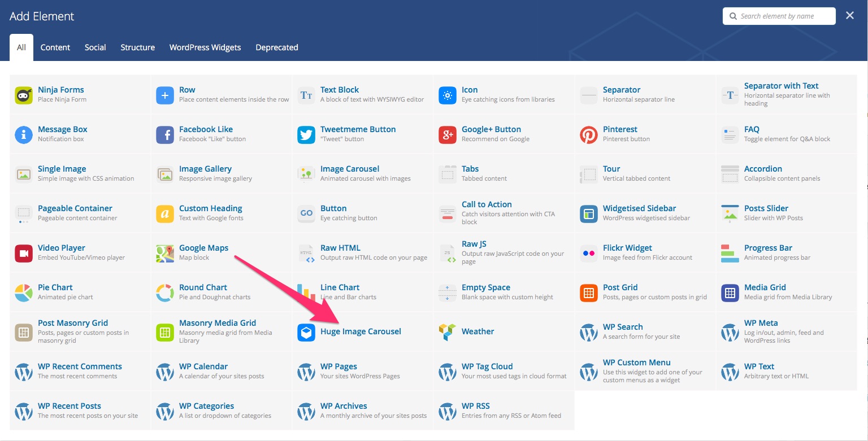Select the Row plus icon
Viewport: 868px width, 441px height.
click(x=165, y=95)
